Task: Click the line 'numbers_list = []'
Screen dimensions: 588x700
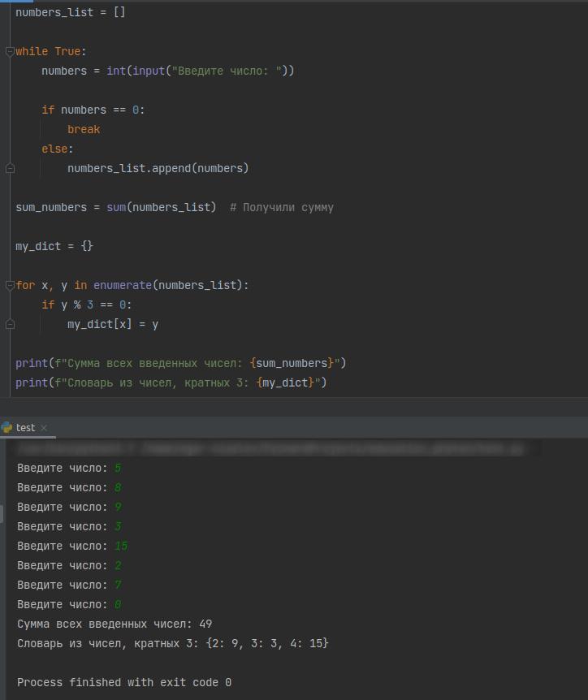Action: click(x=71, y=12)
